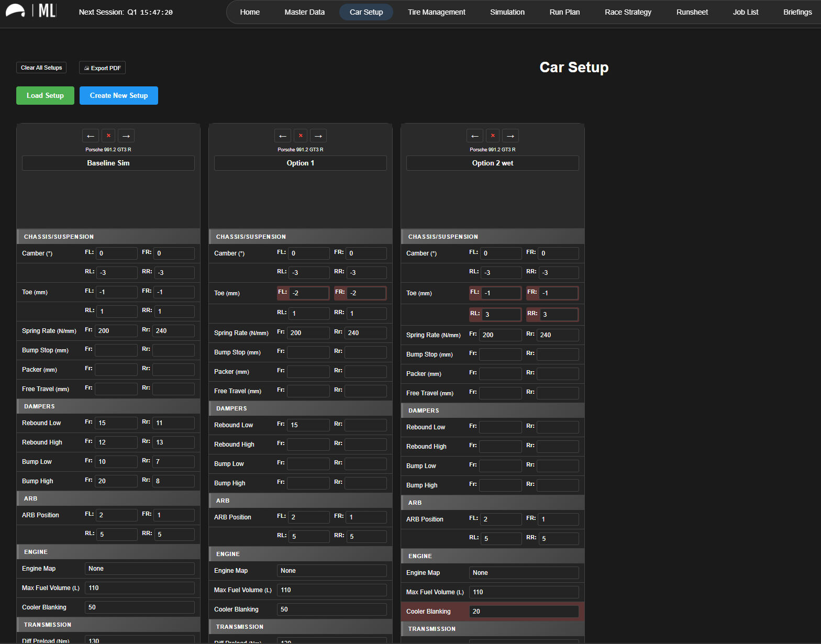Select the Car Setup tab
Screen dimensions: 821x644
coord(367,12)
